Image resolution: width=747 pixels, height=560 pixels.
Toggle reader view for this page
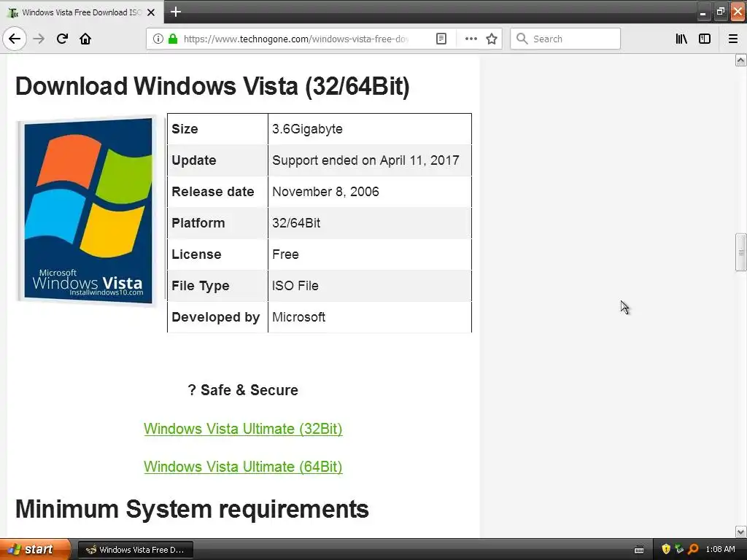click(441, 39)
